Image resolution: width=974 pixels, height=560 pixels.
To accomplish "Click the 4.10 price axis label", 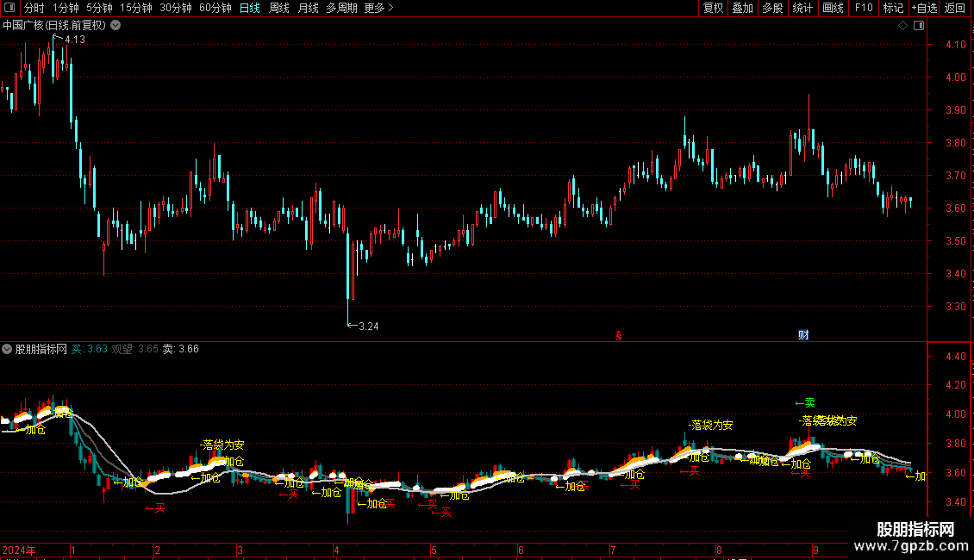I will pos(956,45).
